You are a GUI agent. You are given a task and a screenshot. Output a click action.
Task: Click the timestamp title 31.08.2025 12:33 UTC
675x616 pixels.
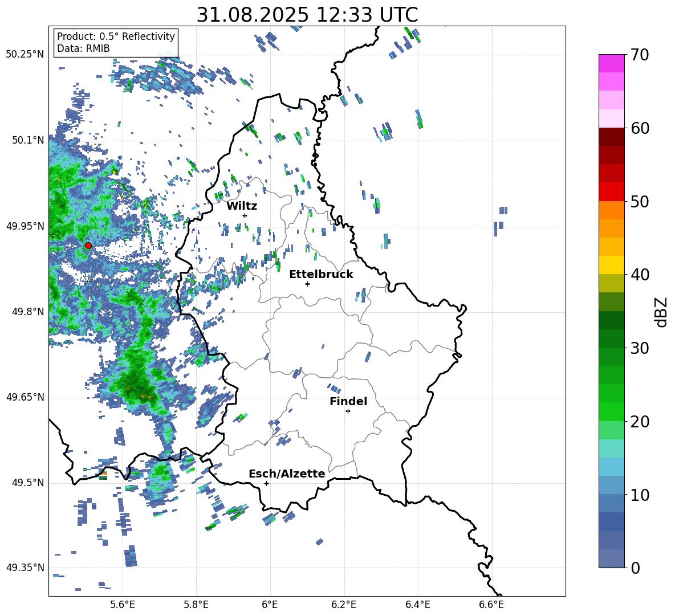point(307,15)
